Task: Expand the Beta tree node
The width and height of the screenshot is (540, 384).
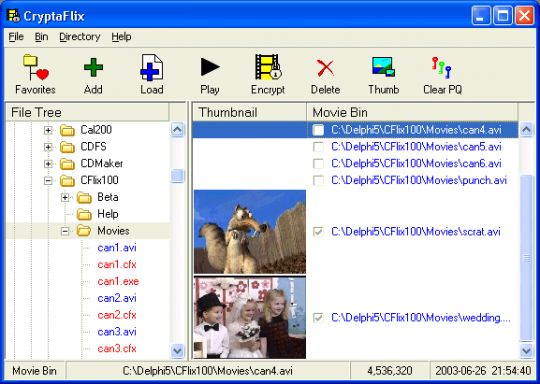Action: coord(65,197)
